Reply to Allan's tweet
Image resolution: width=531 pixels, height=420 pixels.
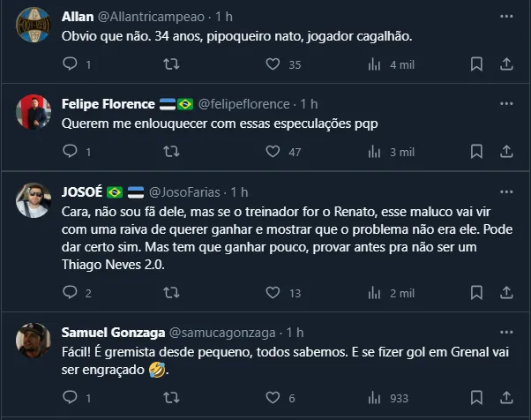point(71,64)
